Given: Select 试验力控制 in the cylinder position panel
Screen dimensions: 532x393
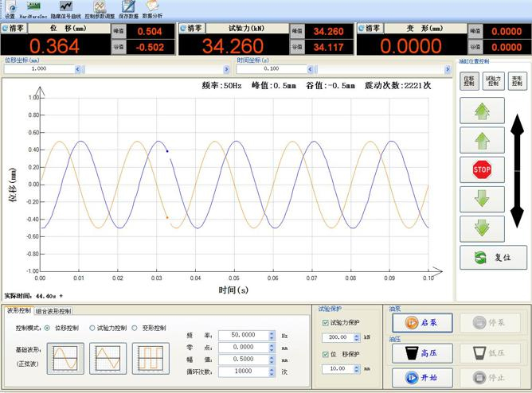Looking at the screenshot, I should click(x=493, y=81).
